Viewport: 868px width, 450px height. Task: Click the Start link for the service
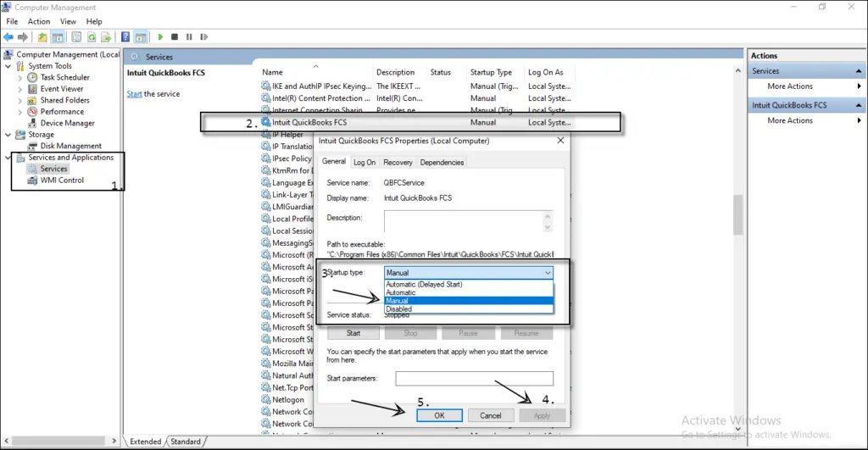(134, 94)
